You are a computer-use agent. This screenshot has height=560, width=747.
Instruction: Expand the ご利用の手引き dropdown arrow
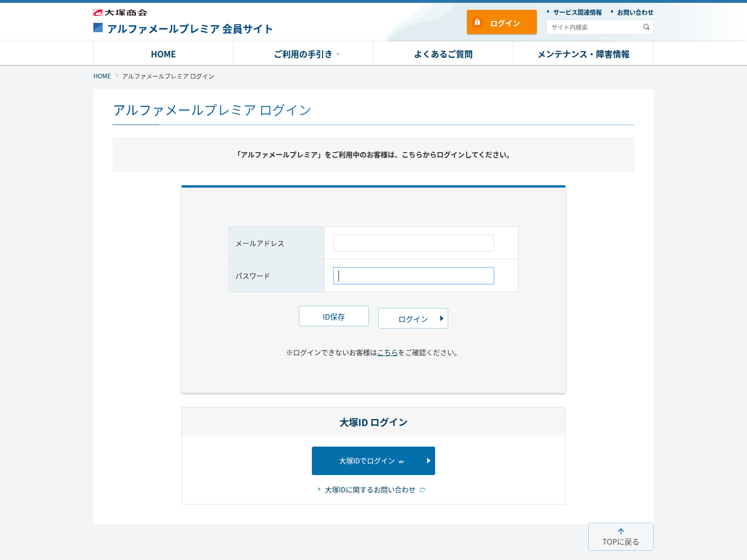pyautogui.click(x=338, y=55)
